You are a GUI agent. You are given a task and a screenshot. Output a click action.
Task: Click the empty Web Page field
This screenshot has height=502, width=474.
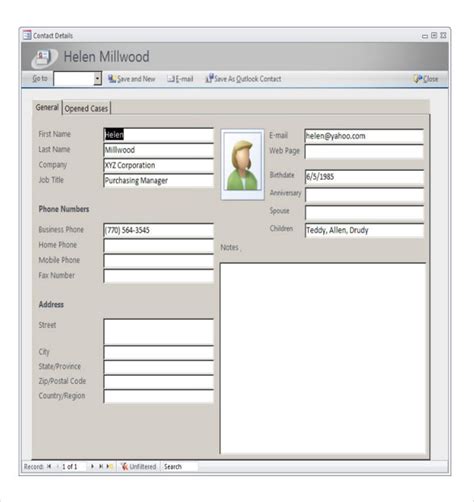pos(364,152)
